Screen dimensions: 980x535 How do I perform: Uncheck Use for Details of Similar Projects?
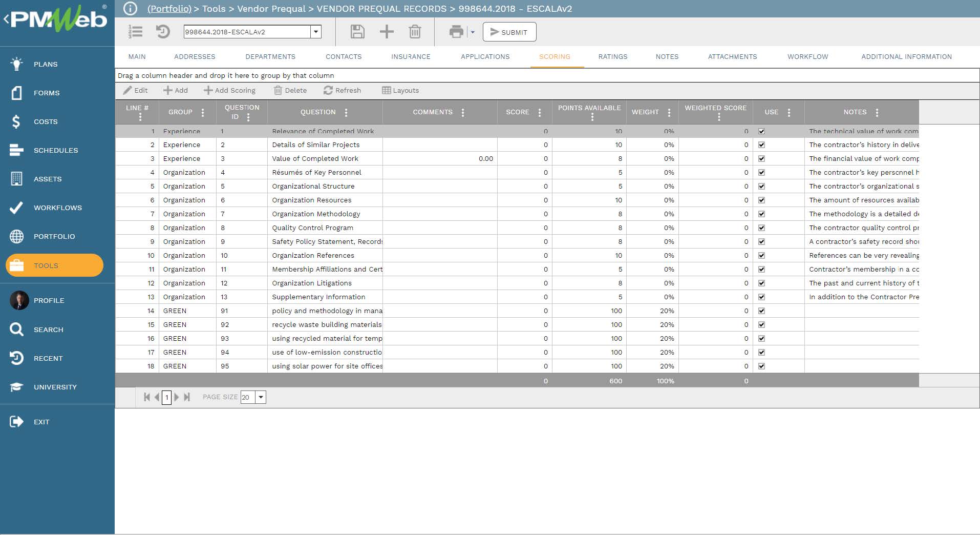click(x=761, y=145)
